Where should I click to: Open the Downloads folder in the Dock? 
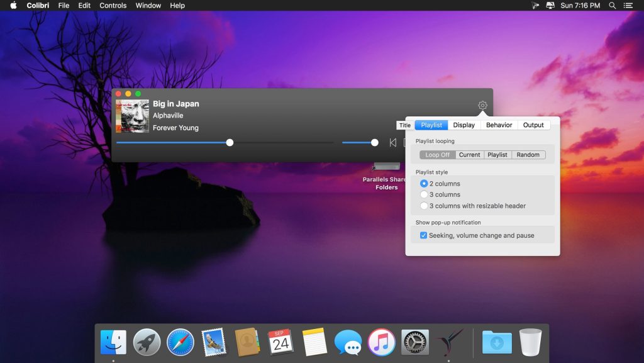pyautogui.click(x=497, y=342)
